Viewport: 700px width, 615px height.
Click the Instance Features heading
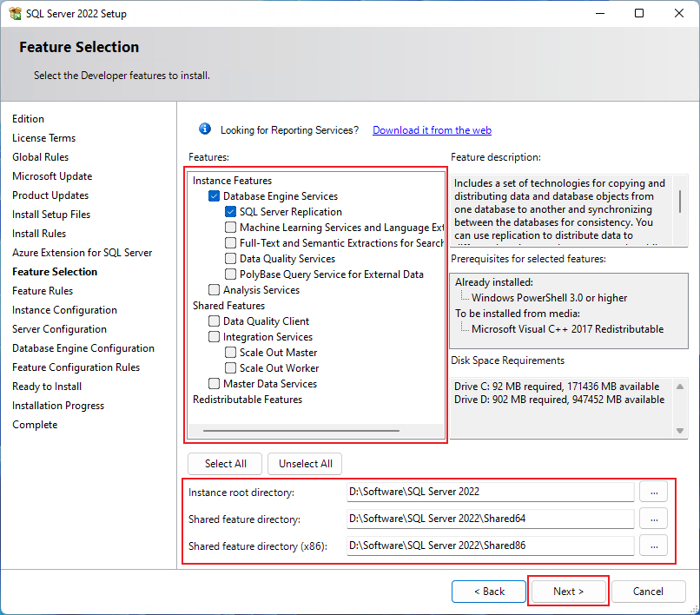[232, 181]
